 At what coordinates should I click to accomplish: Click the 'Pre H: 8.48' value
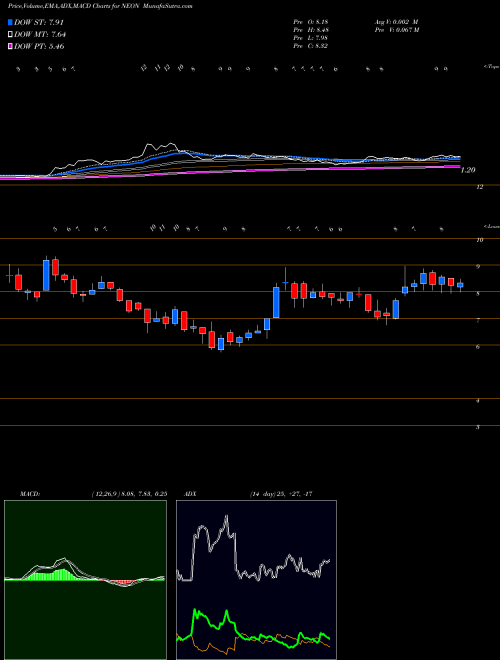[311, 30]
